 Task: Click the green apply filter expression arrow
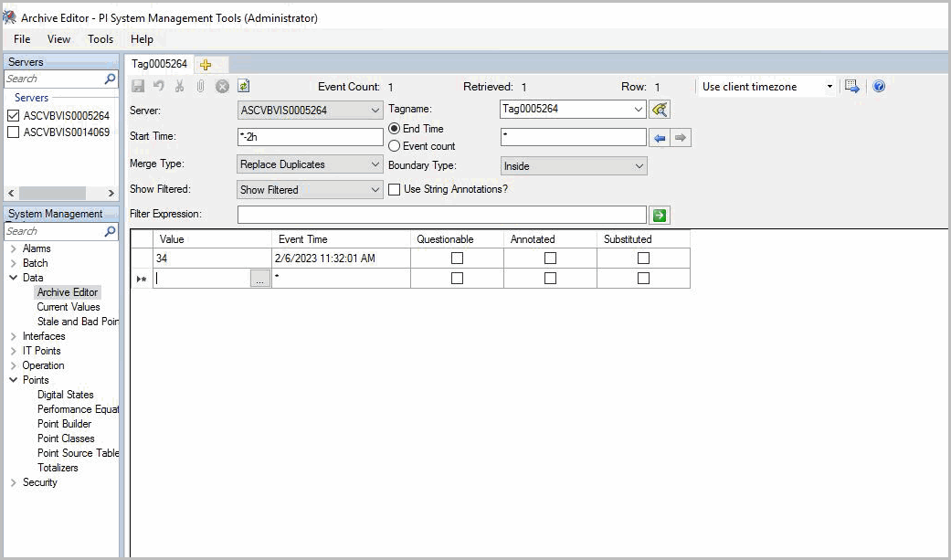coord(660,215)
